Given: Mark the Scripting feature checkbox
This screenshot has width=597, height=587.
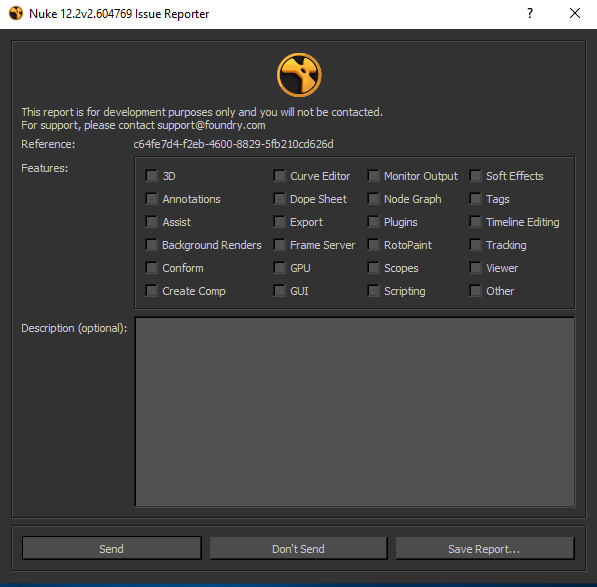Looking at the screenshot, I should tap(374, 291).
